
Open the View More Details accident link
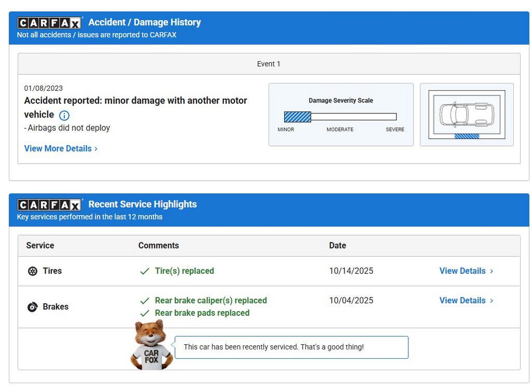coord(58,148)
